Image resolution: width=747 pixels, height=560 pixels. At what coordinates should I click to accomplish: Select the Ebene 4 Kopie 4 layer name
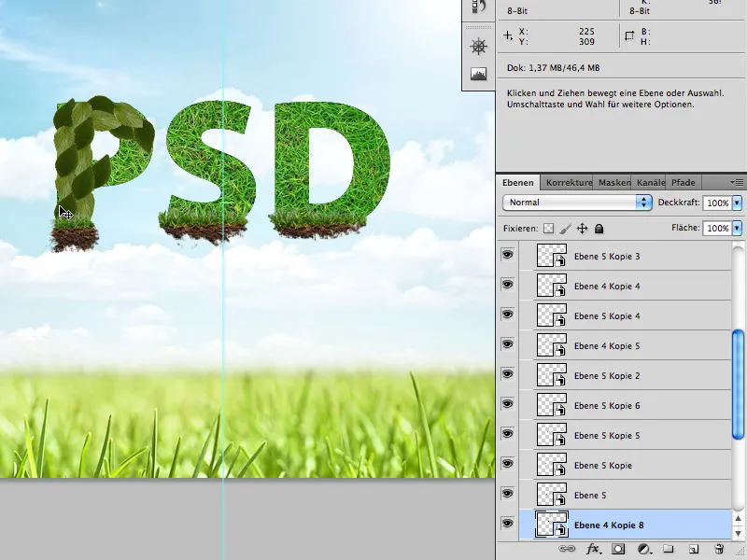(x=607, y=287)
